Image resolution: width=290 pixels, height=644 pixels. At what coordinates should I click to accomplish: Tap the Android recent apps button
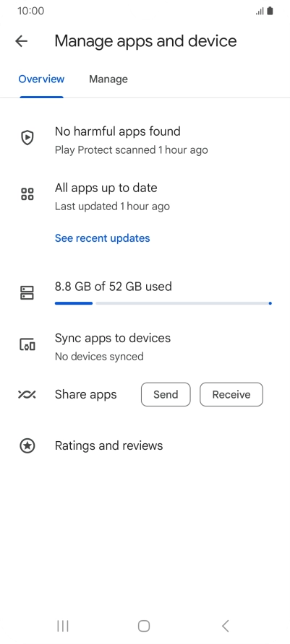(x=62, y=626)
